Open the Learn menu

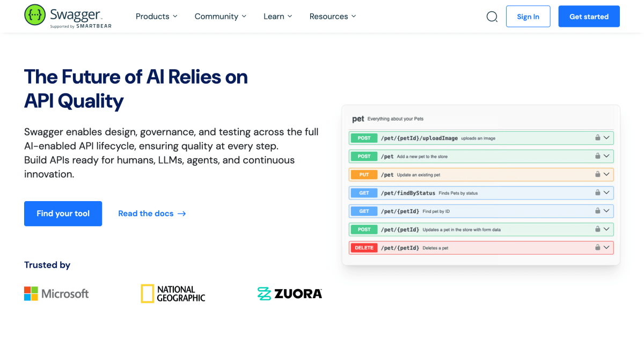[x=278, y=17]
